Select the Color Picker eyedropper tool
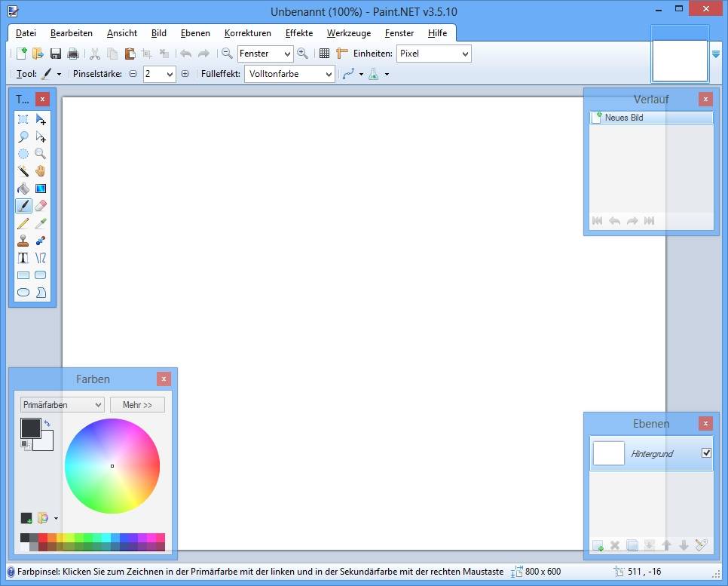Screen dimensions: 728x586 (41, 223)
